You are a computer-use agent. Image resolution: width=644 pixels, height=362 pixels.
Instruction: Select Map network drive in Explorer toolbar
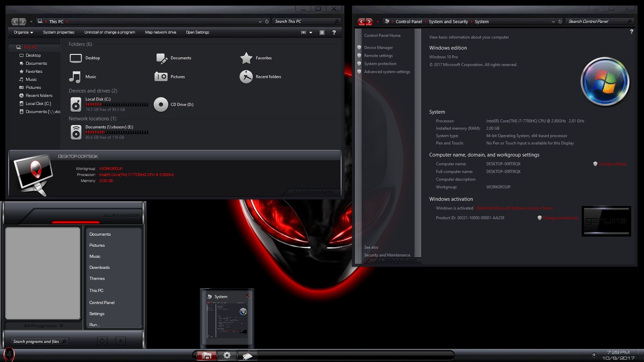click(x=160, y=32)
